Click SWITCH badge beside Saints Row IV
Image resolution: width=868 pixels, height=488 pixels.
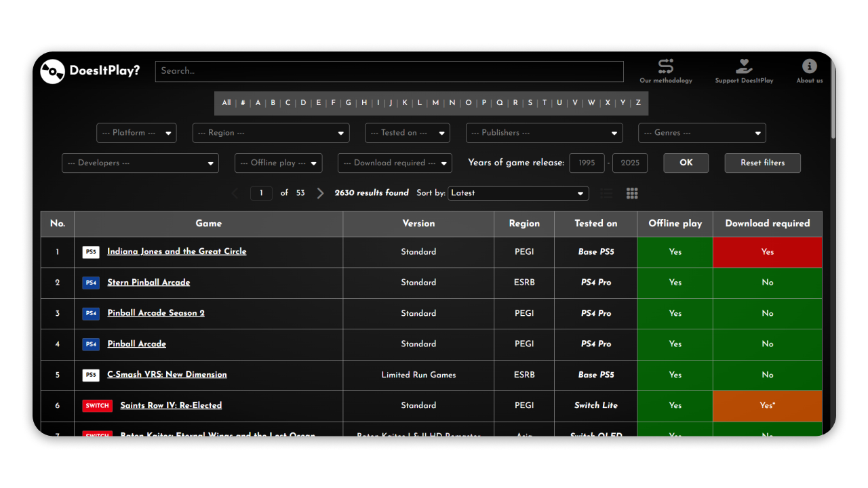pyautogui.click(x=97, y=406)
